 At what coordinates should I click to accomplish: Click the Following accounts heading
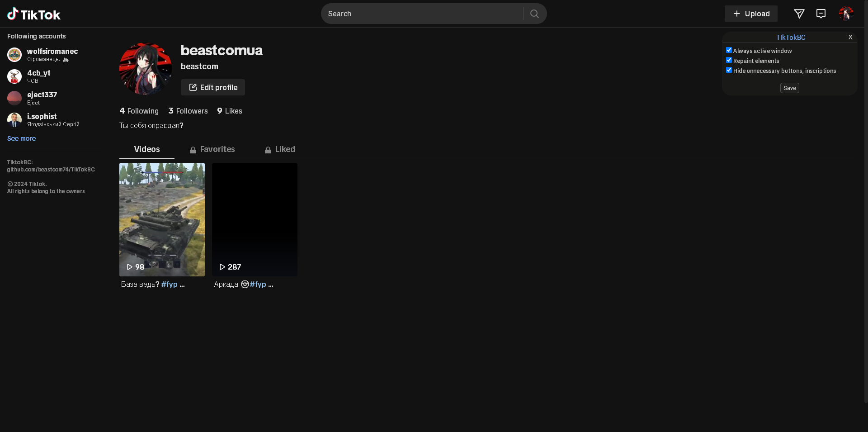click(36, 36)
